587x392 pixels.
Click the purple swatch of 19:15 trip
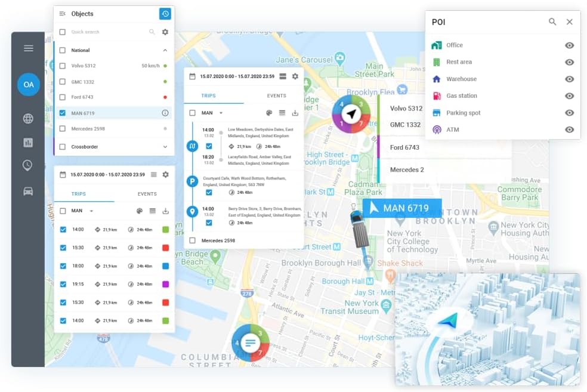165,285
